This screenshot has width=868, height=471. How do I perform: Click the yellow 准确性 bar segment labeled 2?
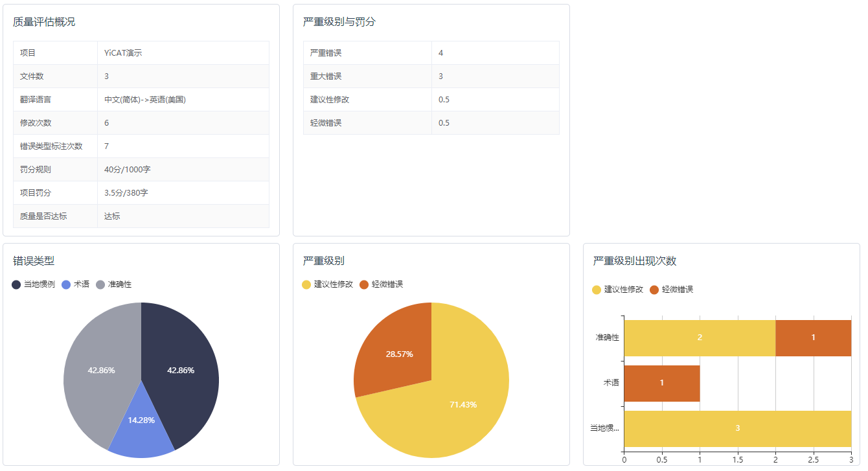click(700, 338)
